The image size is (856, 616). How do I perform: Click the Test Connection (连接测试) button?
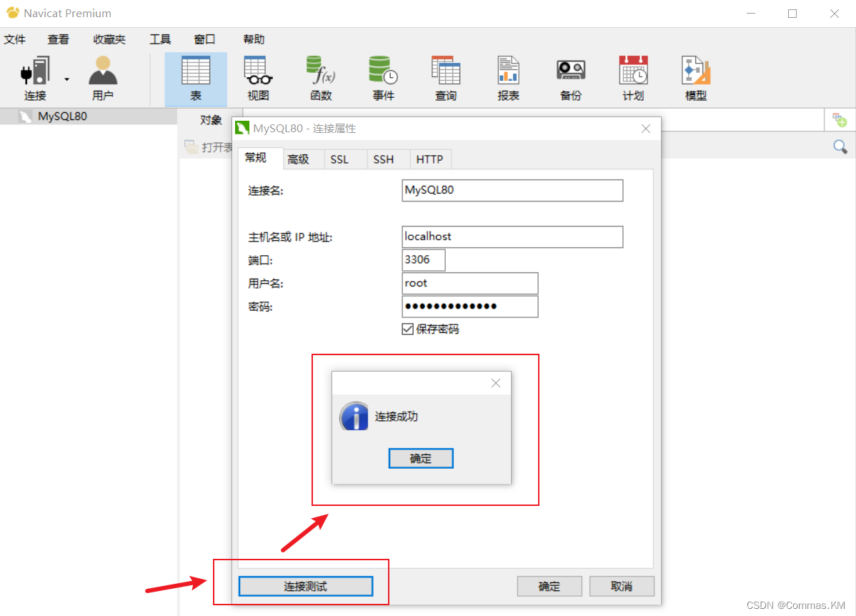click(x=306, y=587)
